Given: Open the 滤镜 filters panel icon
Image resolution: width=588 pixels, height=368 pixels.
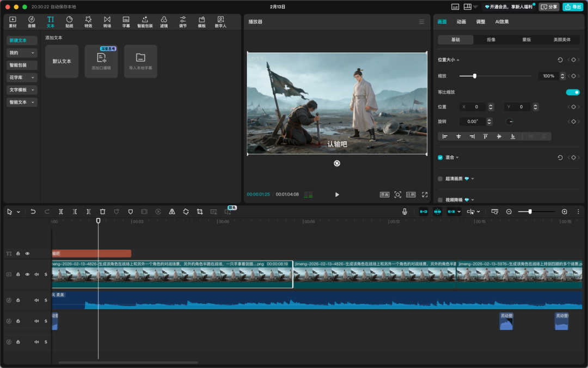Looking at the screenshot, I should pyautogui.click(x=164, y=22).
